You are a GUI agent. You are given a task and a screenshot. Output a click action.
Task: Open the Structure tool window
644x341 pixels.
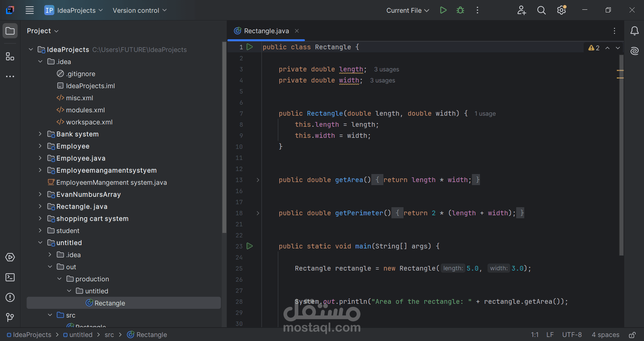(10, 56)
